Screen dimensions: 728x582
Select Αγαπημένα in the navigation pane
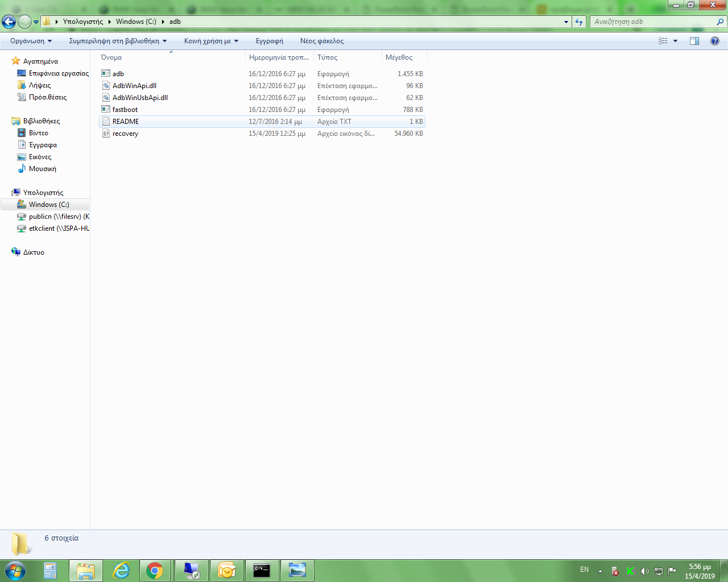click(x=40, y=61)
